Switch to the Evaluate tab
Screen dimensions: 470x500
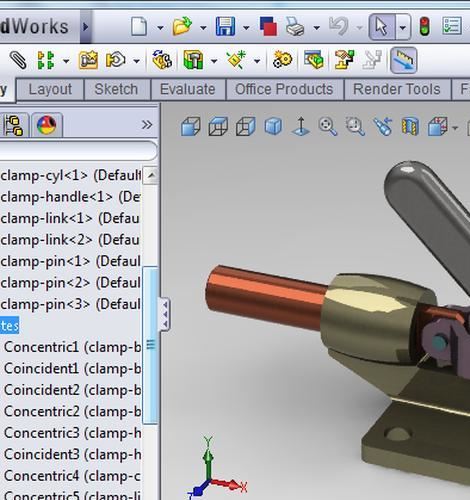coord(188,89)
